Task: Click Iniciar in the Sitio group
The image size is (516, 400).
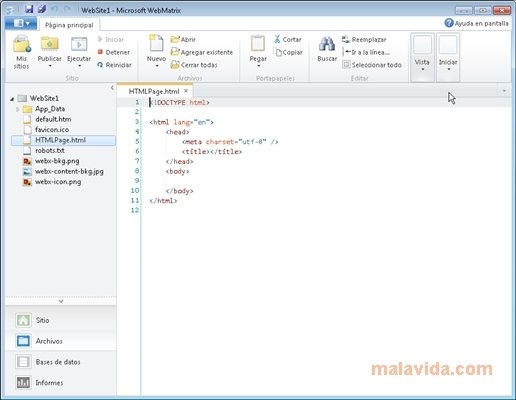Action: tap(111, 39)
